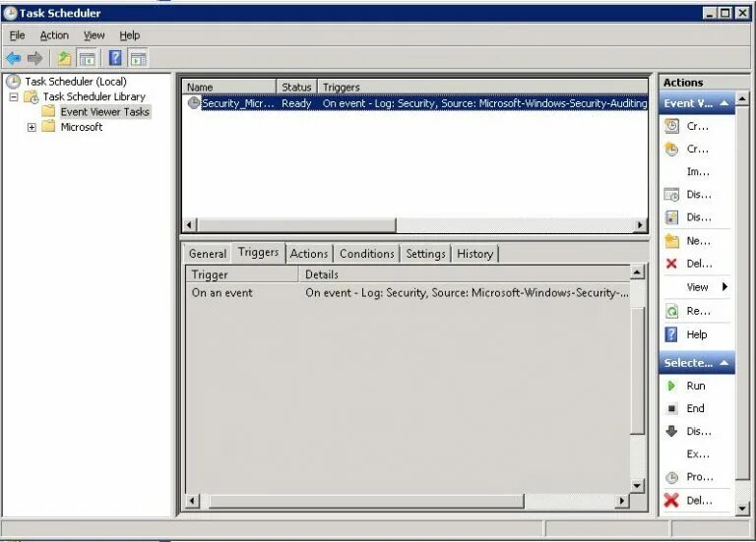756x542 pixels.
Task: Click the Help icon in the Actions pane
Action: tap(671, 334)
